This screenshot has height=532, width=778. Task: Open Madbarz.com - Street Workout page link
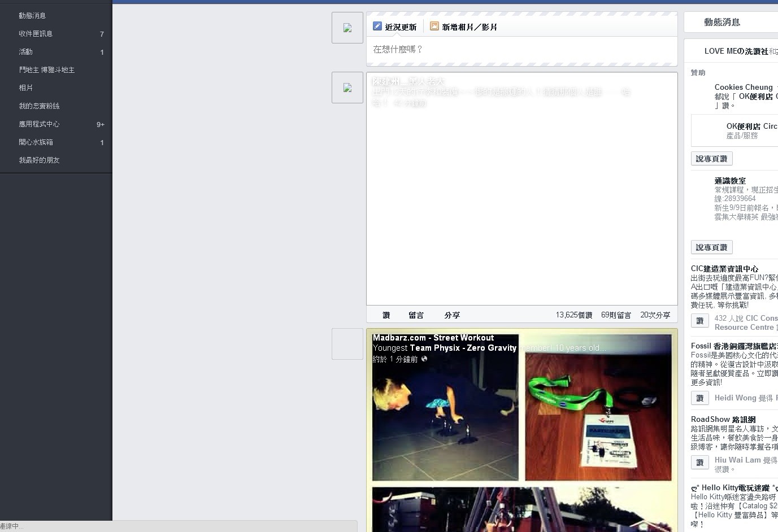tap(433, 338)
